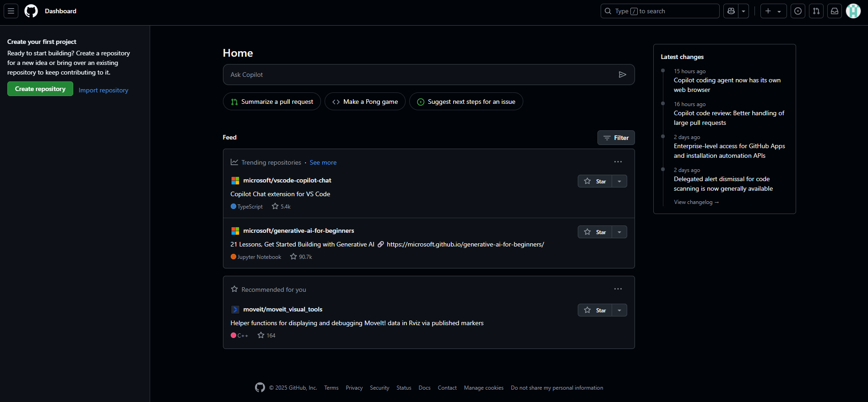
Task: Expand star list dropdown for generative-ai-for-beginners
Action: (x=619, y=232)
